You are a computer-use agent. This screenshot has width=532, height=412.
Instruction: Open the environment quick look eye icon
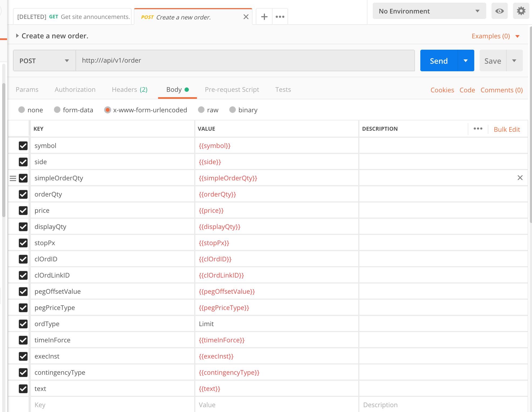coord(499,11)
